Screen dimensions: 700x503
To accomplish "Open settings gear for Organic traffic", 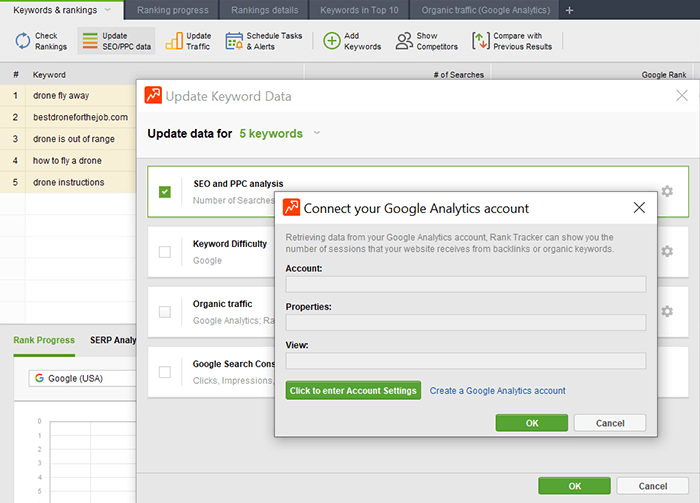I will [667, 311].
